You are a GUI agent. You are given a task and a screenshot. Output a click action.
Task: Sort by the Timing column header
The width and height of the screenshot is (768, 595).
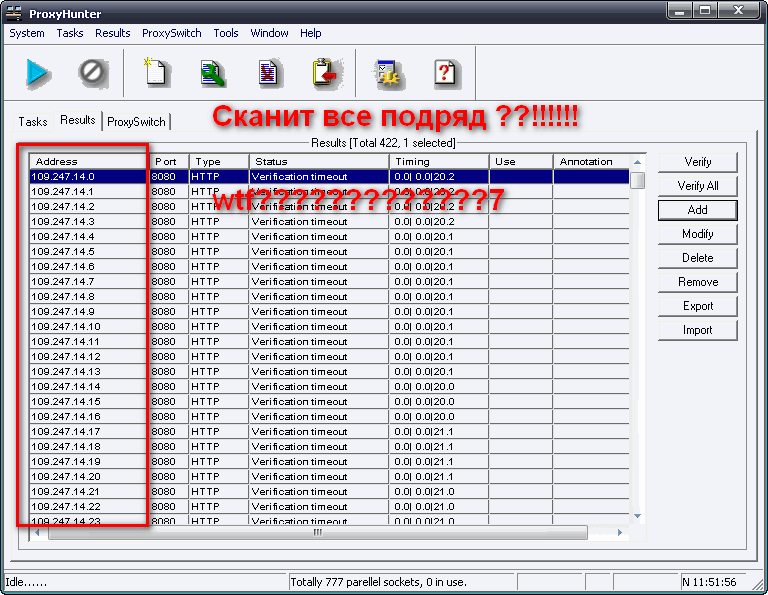coord(439,162)
